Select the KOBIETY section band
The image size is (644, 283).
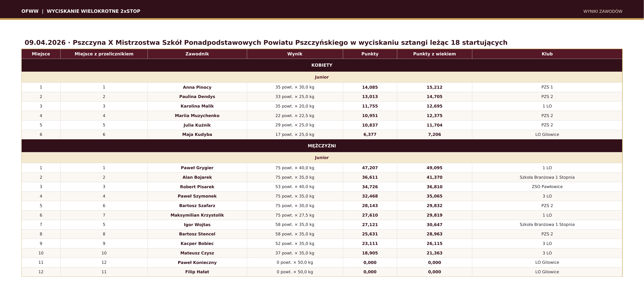coord(322,65)
